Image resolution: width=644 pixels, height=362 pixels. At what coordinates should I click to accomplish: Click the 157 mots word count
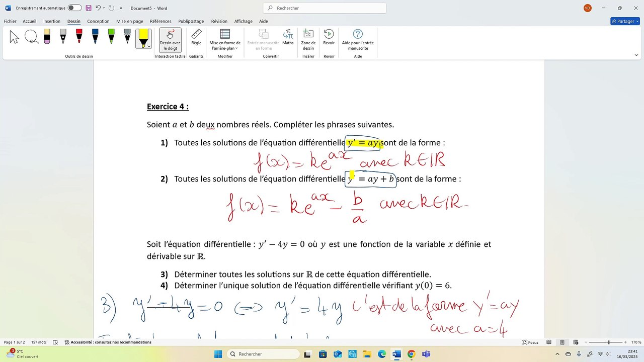39,342
